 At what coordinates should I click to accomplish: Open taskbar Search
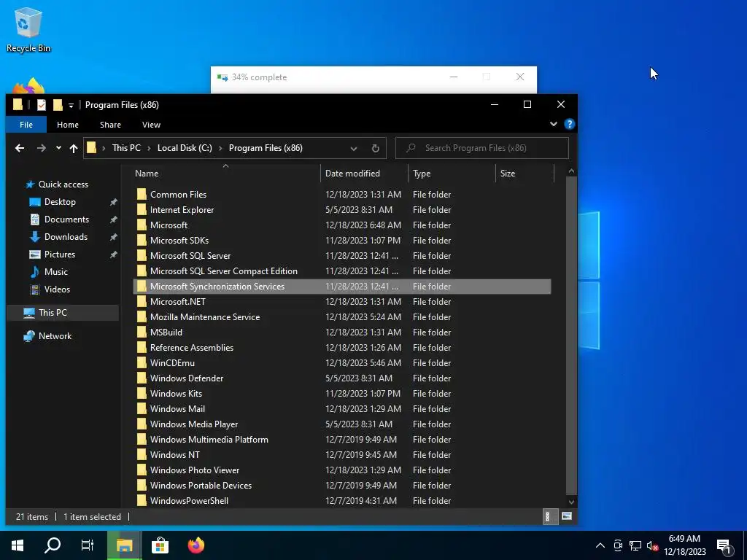(x=53, y=545)
